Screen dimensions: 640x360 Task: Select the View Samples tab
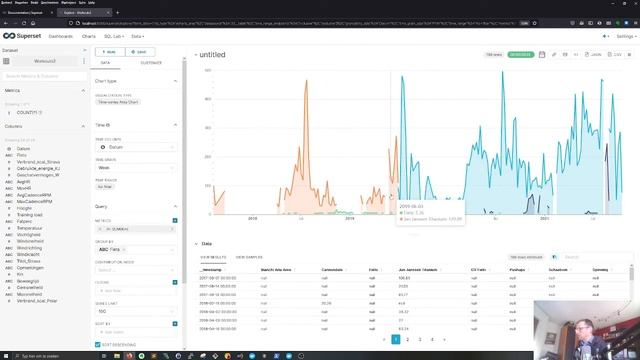coord(249,257)
